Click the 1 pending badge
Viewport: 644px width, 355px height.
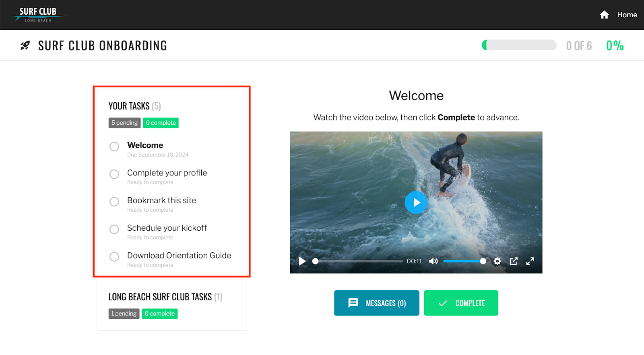(x=124, y=314)
